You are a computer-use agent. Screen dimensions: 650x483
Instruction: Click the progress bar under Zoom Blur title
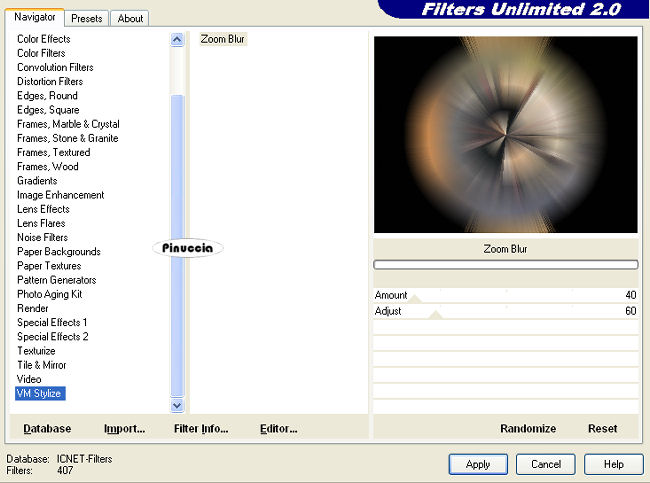point(506,265)
